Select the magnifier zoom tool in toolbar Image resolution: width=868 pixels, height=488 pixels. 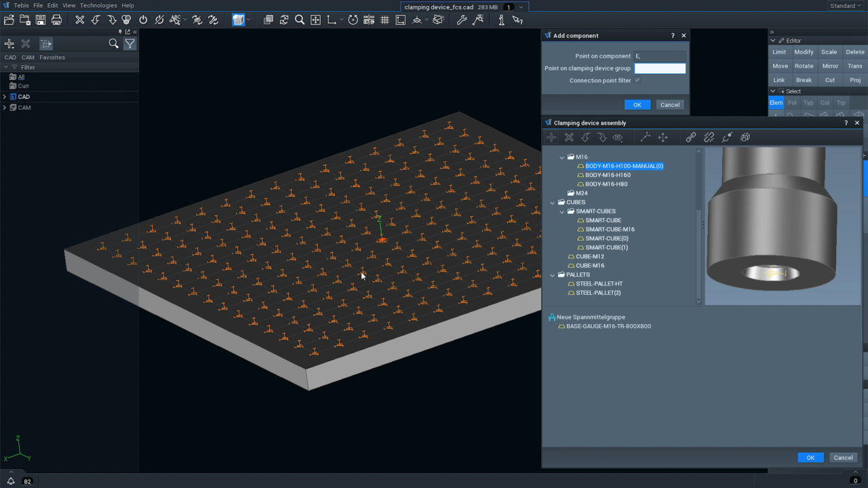[300, 20]
